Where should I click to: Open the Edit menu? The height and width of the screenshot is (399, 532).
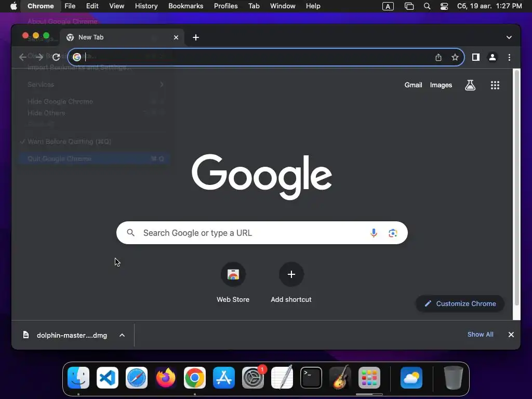92,6
